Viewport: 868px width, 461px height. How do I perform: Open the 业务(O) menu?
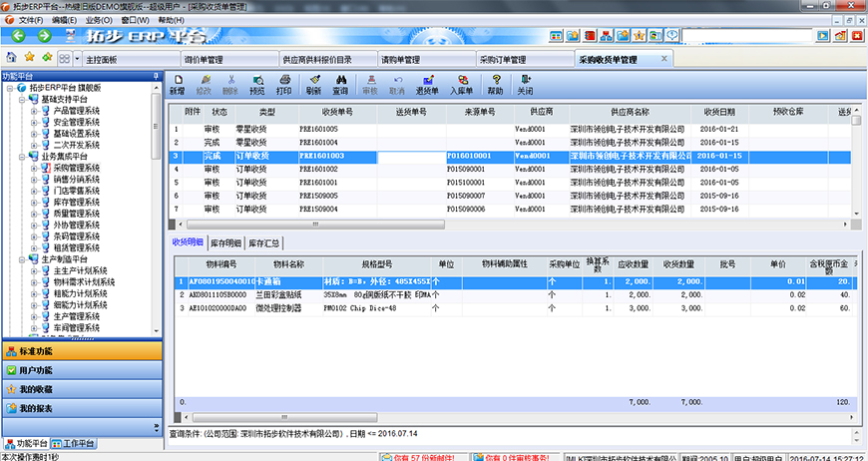coord(98,20)
